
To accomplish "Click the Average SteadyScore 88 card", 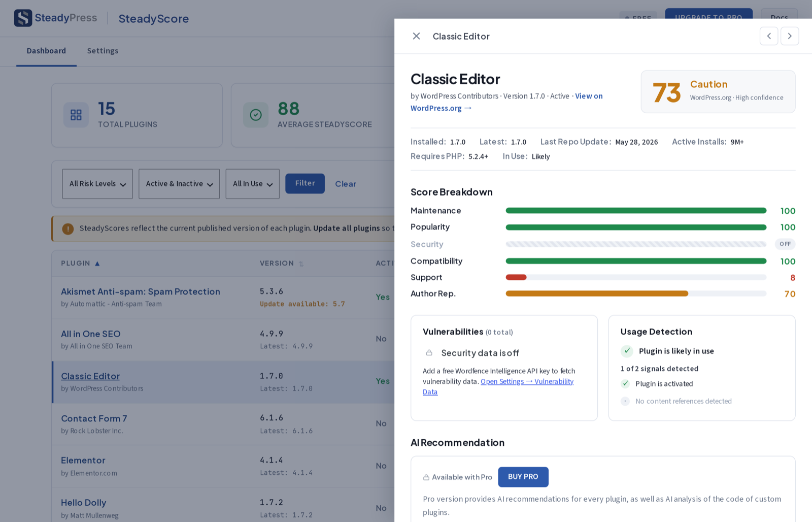I will coord(313,115).
